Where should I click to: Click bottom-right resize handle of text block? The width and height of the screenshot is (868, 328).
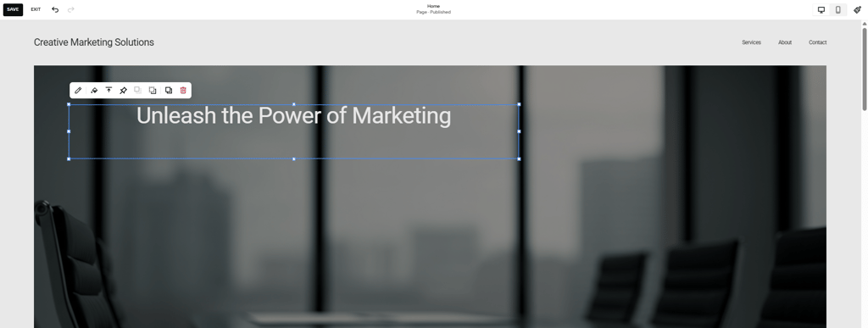[519, 158]
